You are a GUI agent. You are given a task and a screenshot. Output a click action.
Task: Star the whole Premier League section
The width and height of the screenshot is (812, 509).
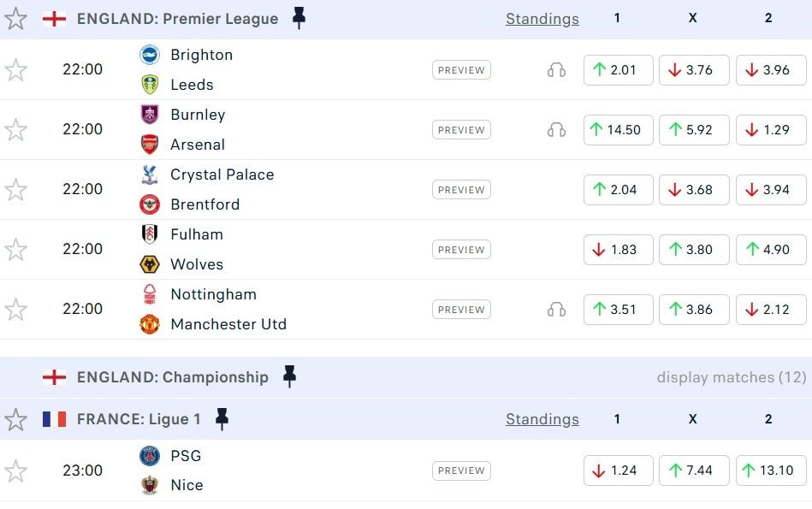tap(16, 19)
